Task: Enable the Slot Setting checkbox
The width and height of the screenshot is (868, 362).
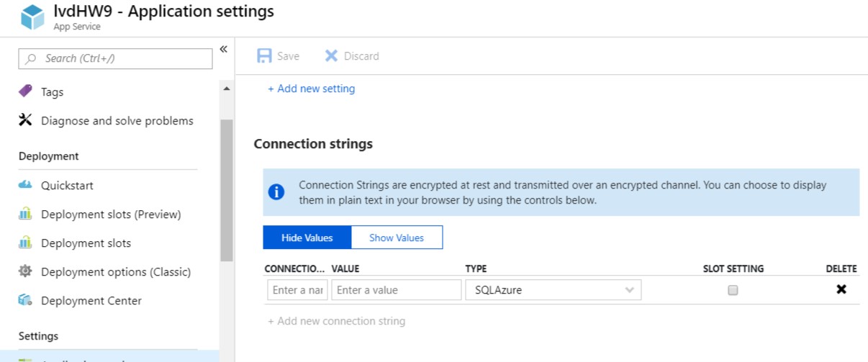Action: (x=733, y=290)
